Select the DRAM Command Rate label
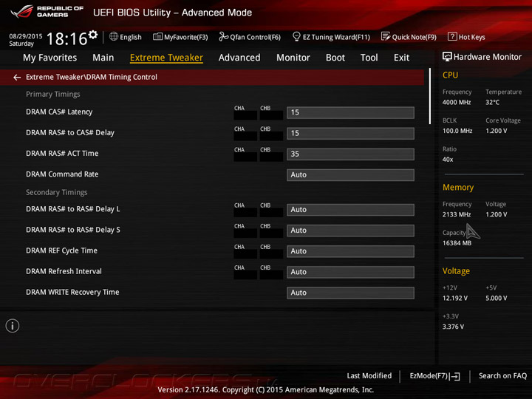This screenshot has width=532, height=399. point(62,174)
